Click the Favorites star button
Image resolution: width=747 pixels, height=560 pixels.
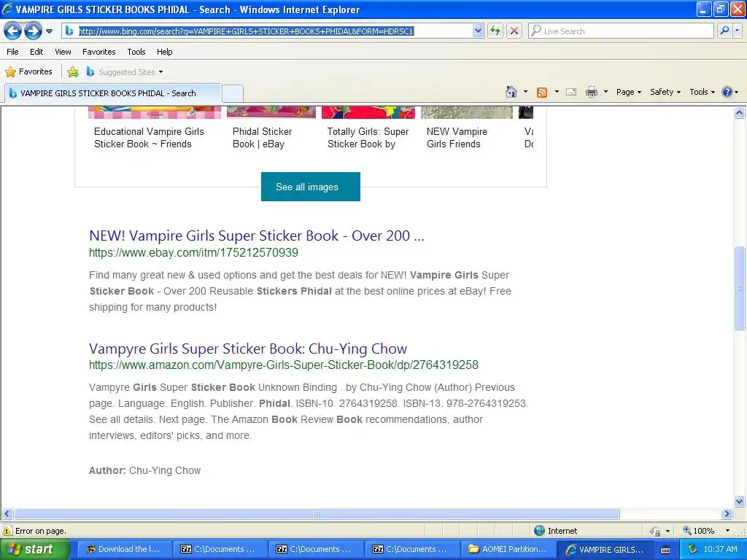28,72
